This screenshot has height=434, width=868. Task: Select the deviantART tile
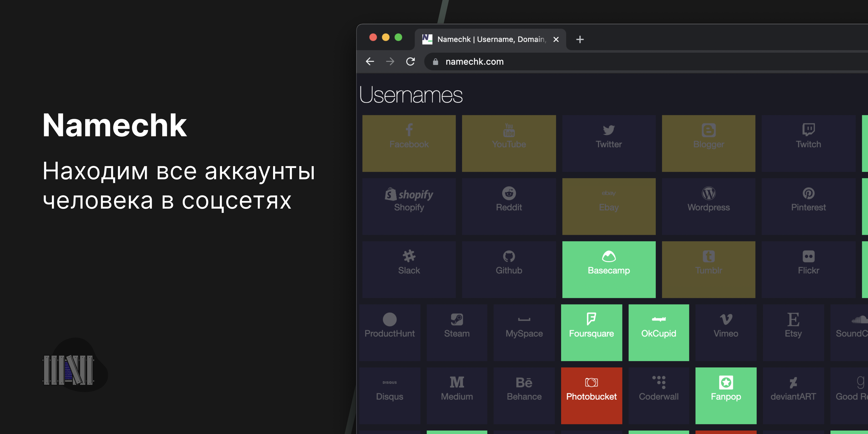tap(793, 395)
